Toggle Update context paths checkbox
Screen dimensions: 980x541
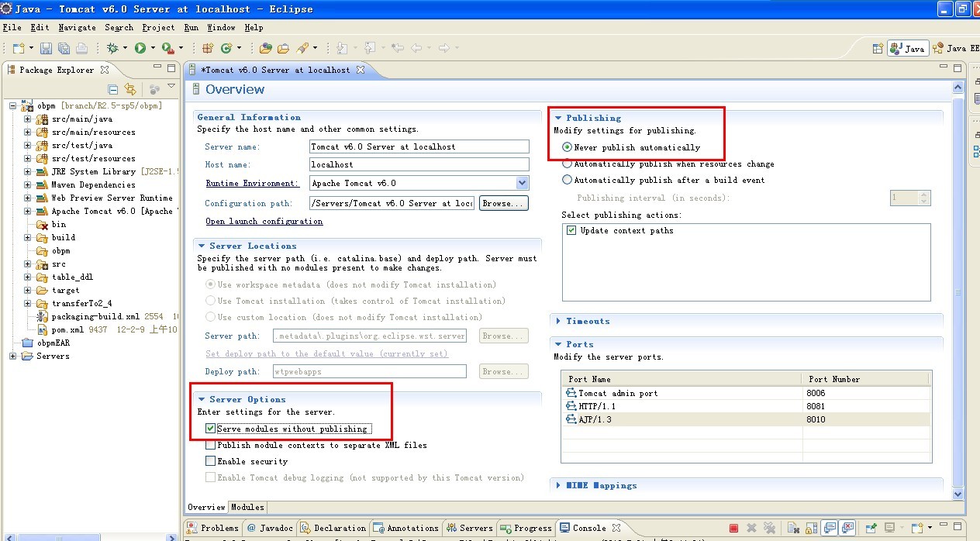[x=571, y=230]
